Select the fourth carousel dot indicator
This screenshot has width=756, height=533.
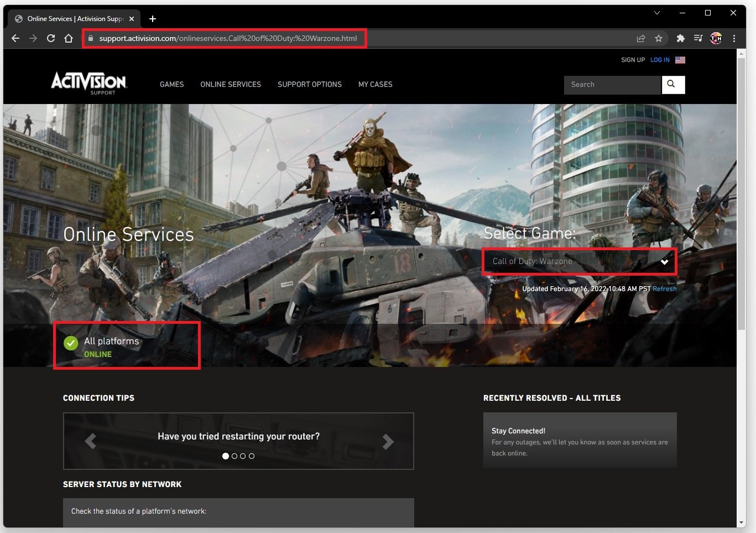(252, 456)
